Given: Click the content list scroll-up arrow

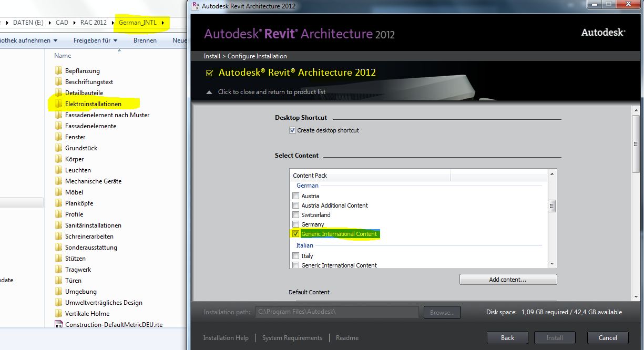Looking at the screenshot, I should click(551, 173).
